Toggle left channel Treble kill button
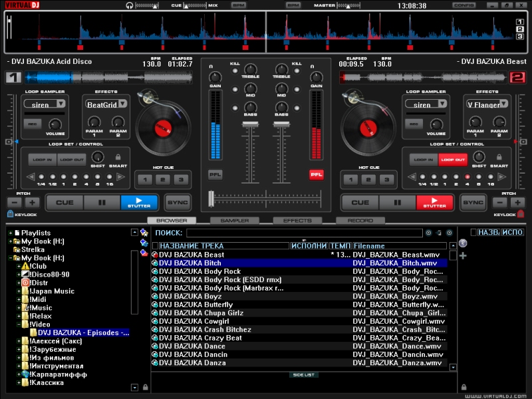This screenshot has height=399, width=532. click(235, 71)
